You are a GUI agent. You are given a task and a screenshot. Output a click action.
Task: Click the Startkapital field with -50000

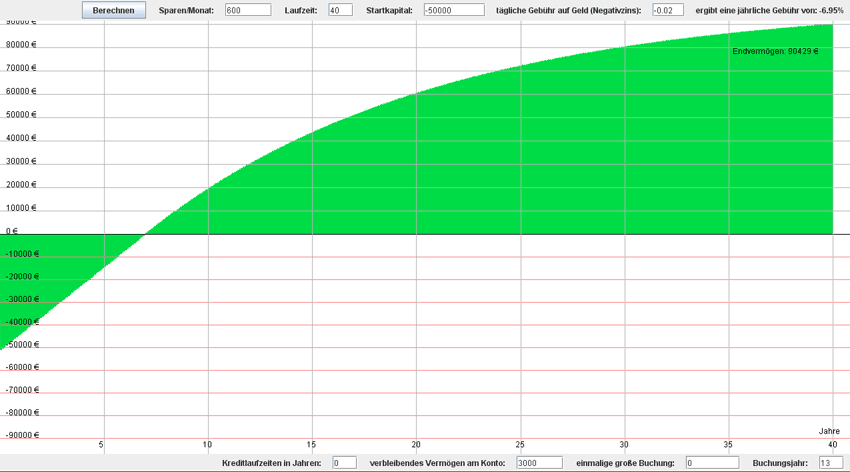click(x=453, y=10)
